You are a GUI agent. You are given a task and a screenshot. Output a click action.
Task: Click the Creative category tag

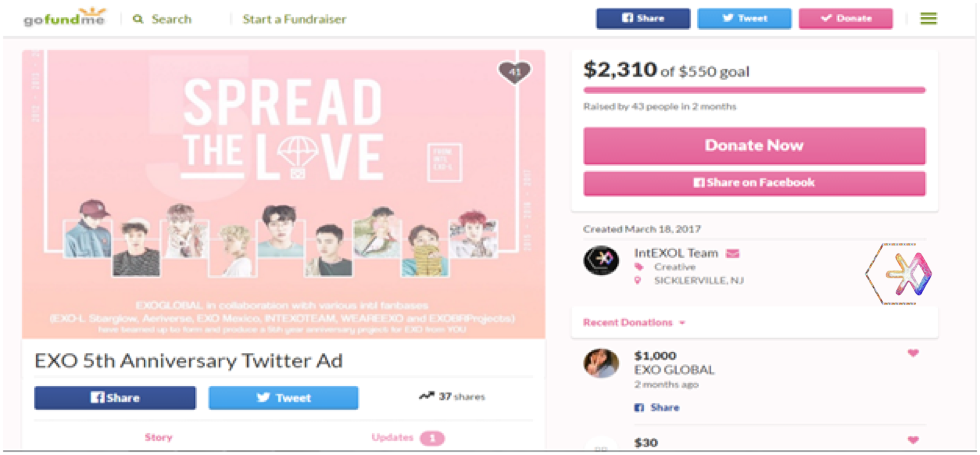pyautogui.click(x=674, y=267)
